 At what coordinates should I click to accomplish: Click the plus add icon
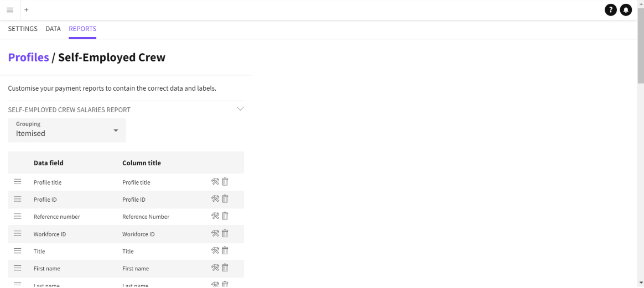click(27, 10)
